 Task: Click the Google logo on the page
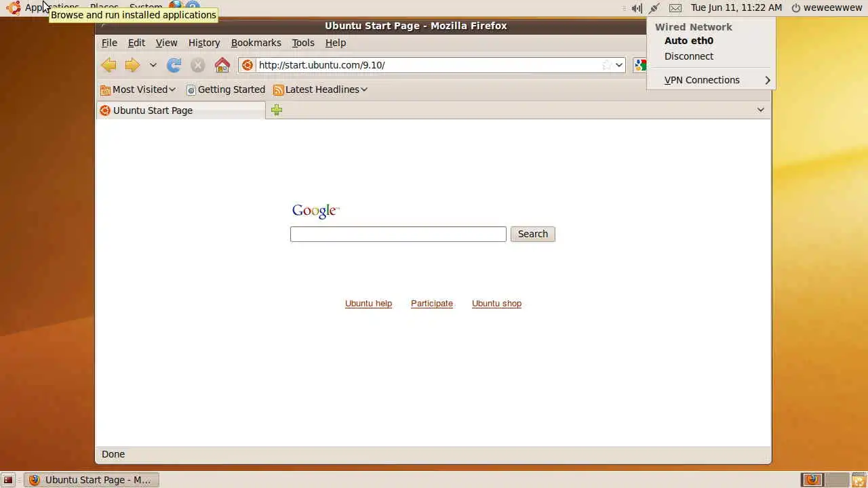point(315,211)
